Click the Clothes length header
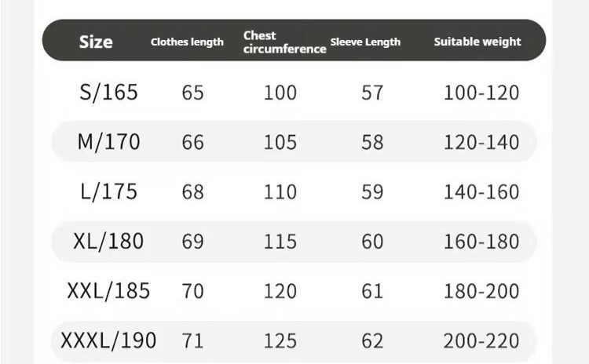Screen dimensions: 589x364 (x=187, y=42)
